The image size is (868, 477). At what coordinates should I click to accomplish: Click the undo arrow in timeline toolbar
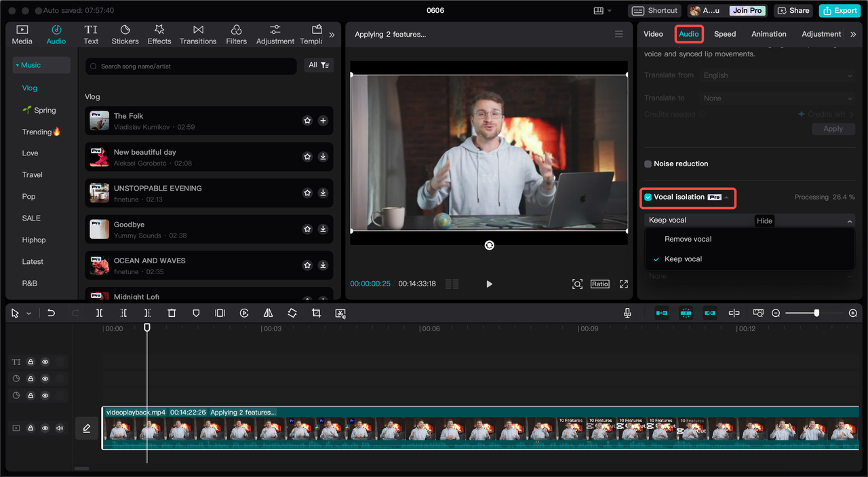click(51, 313)
